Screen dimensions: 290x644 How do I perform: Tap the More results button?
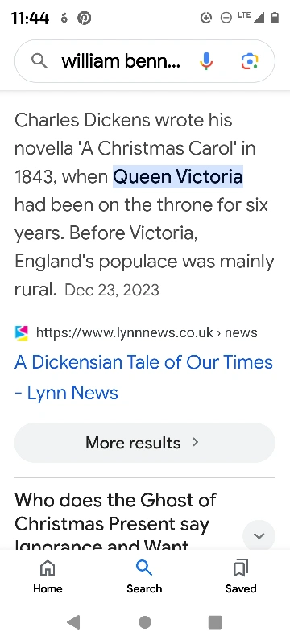144,442
